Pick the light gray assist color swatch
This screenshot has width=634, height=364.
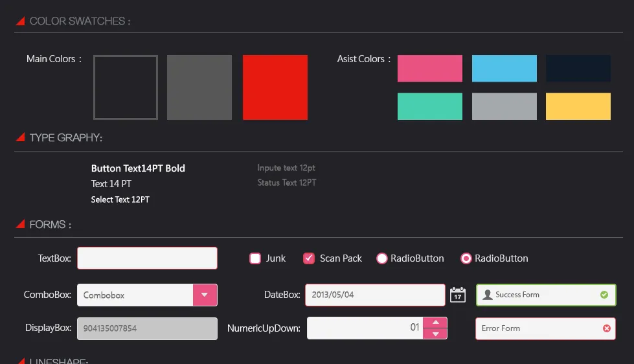[x=504, y=106]
